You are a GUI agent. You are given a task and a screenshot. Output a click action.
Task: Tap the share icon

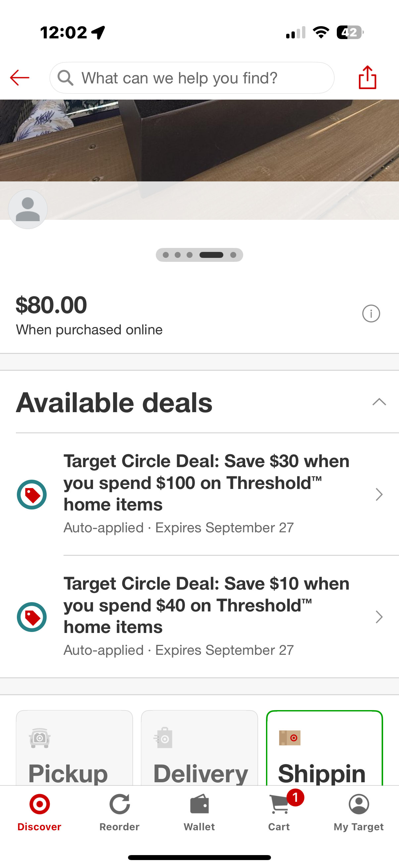(x=367, y=77)
